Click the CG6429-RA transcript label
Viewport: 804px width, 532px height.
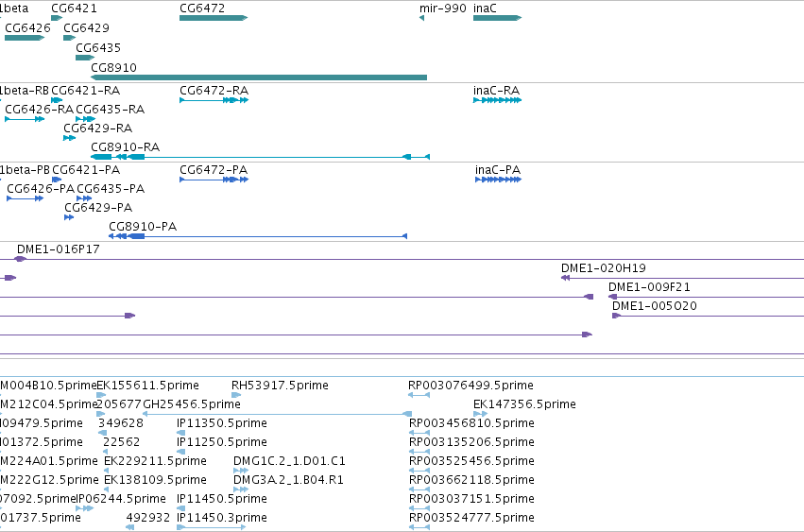[98, 129]
